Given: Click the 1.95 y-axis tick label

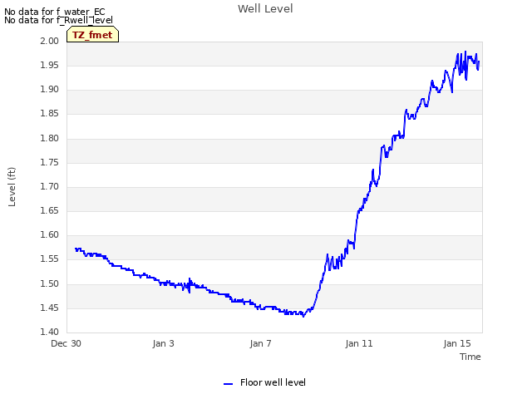Looking at the screenshot, I should (x=50, y=65).
